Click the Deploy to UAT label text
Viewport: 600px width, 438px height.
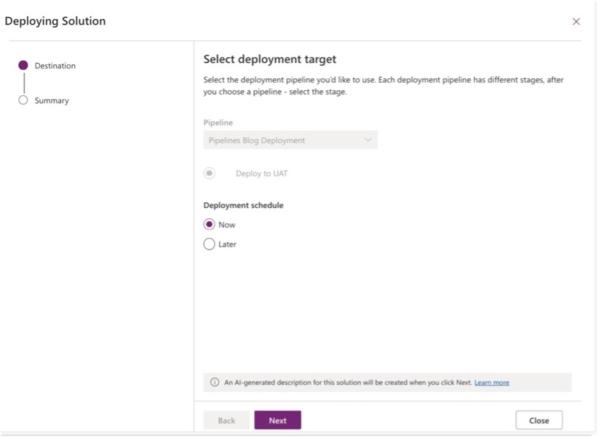(261, 174)
